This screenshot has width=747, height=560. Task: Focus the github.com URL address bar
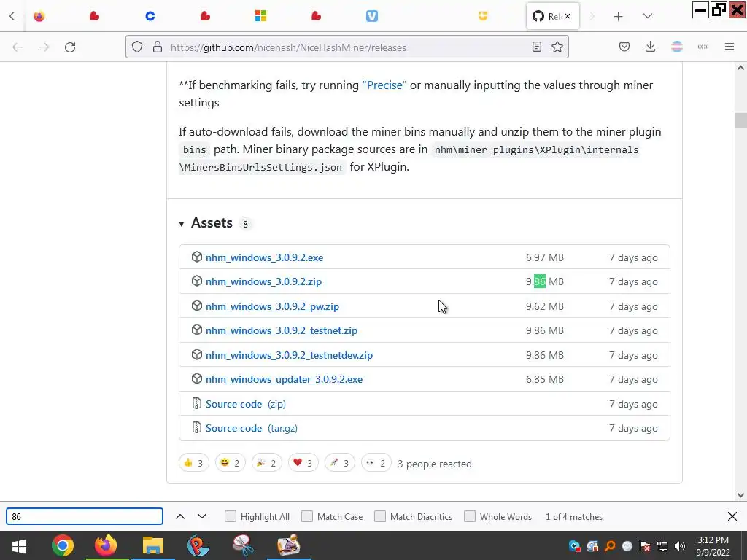pyautogui.click(x=347, y=47)
